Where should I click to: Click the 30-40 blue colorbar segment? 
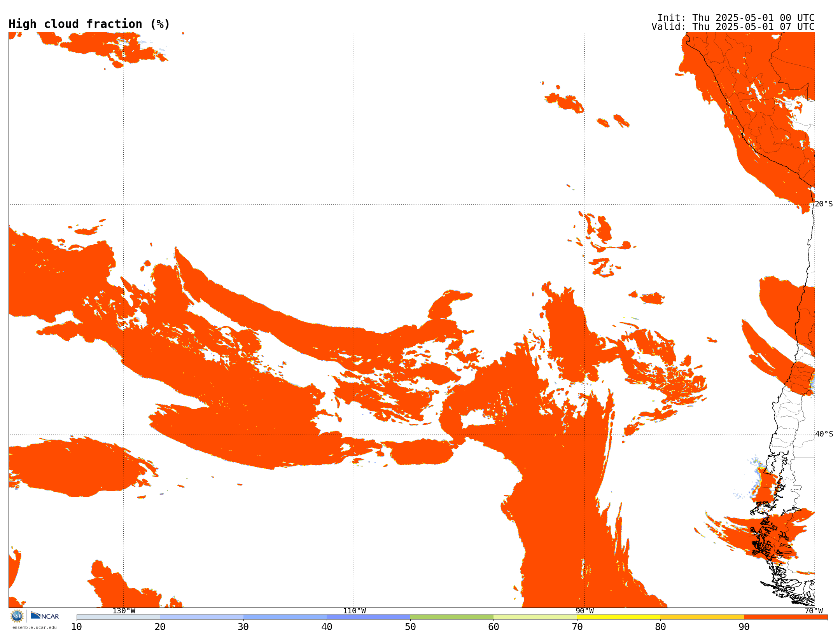pyautogui.click(x=285, y=617)
